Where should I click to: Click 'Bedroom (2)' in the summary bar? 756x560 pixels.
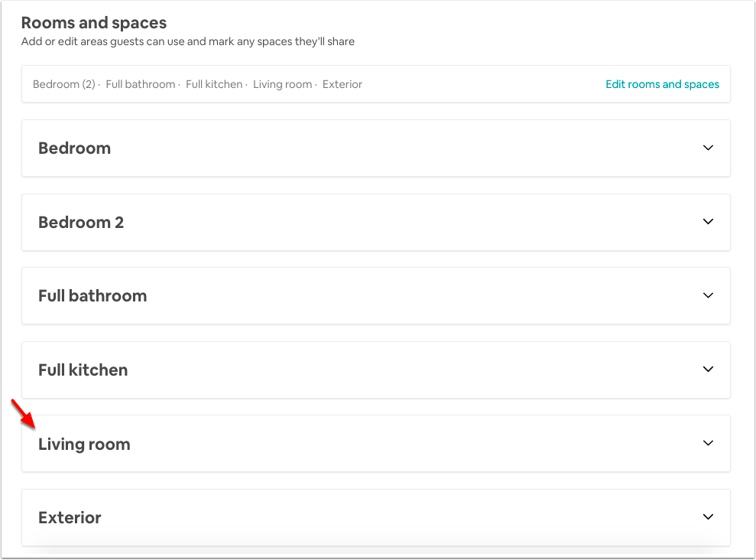pyautogui.click(x=64, y=84)
